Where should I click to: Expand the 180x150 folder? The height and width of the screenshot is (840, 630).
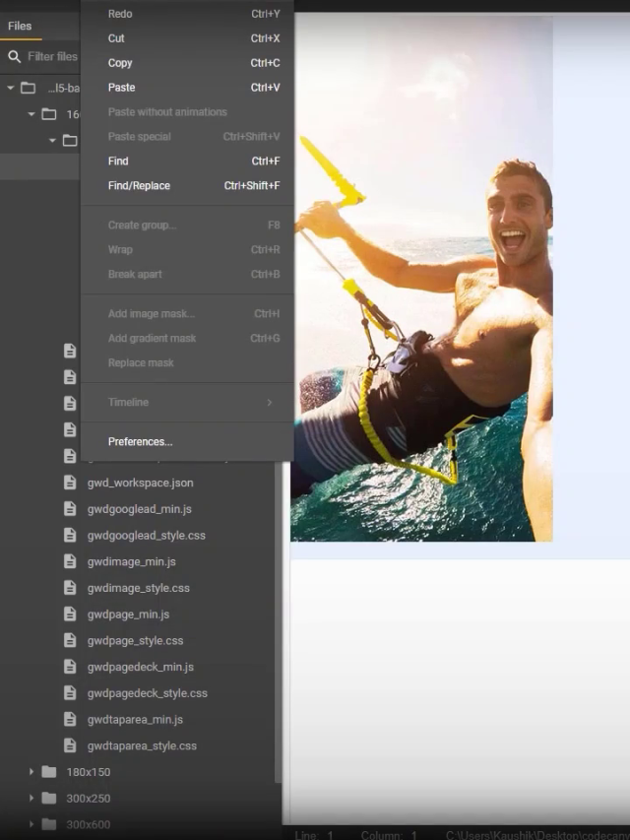(x=31, y=772)
